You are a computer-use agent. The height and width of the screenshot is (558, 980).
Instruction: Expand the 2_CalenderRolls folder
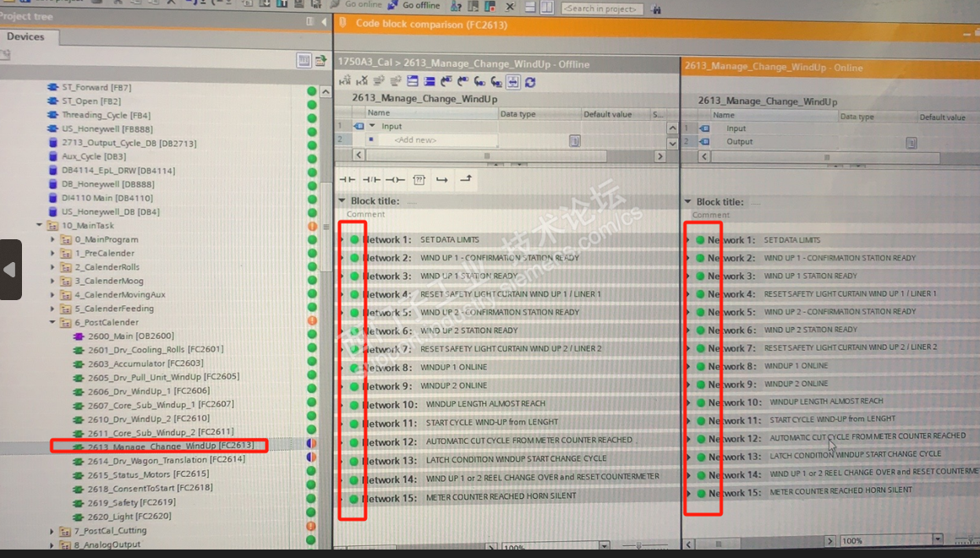(x=53, y=267)
